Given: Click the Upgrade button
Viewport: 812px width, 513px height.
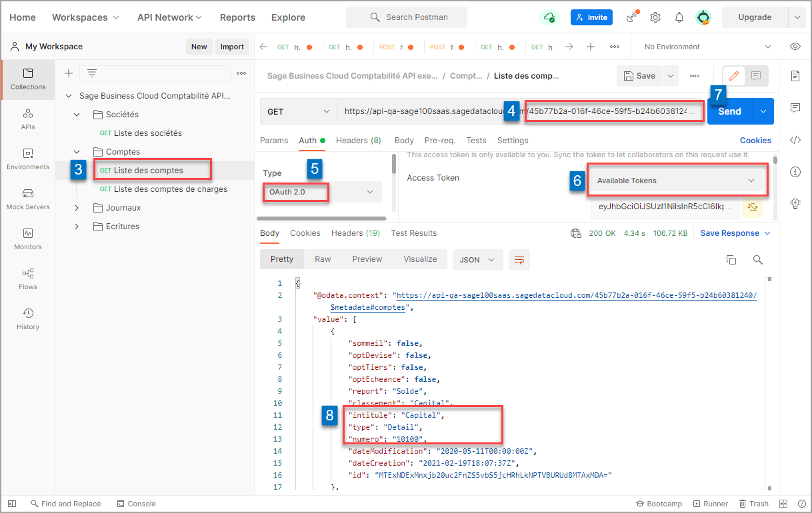Looking at the screenshot, I should [755, 17].
